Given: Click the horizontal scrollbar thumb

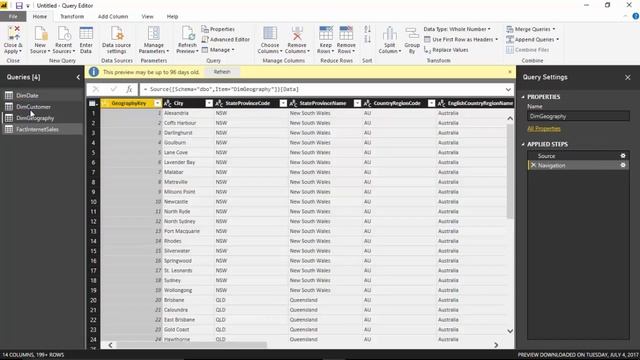Looking at the screenshot, I should [x=191, y=345].
